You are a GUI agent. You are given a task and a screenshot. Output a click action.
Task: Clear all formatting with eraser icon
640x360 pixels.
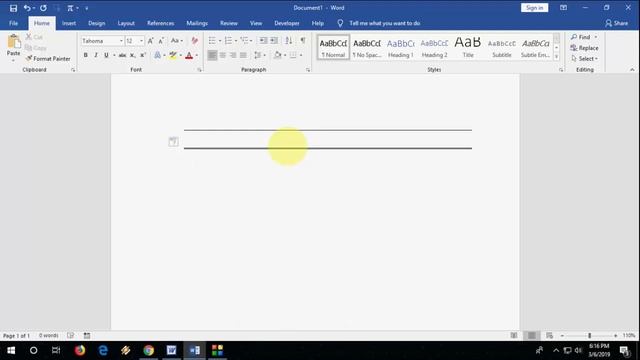pos(195,41)
